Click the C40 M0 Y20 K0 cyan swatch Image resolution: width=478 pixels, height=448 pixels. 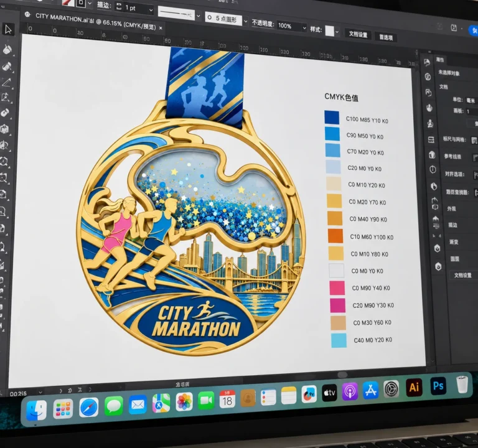tap(339, 340)
